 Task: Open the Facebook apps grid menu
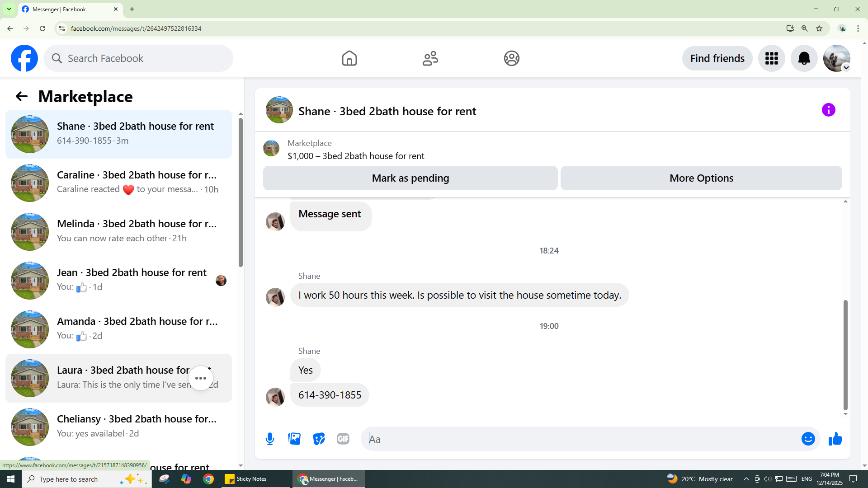771,58
